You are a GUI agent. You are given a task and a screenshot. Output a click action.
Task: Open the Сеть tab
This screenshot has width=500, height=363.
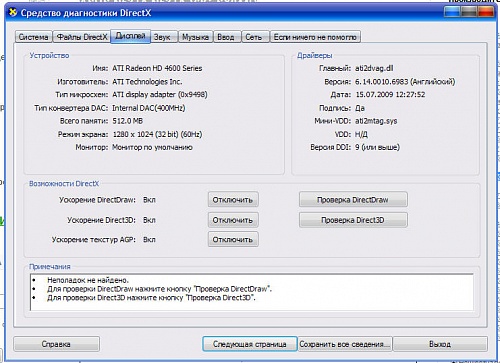(254, 37)
